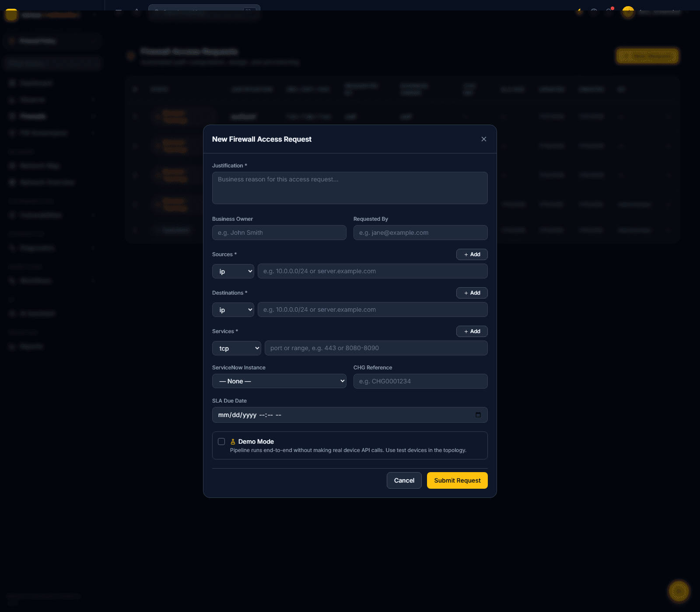The image size is (700, 612).
Task: Submit the firewall access request
Action: [457, 480]
